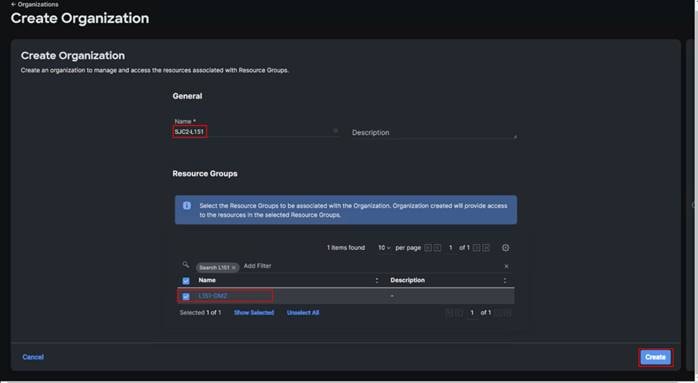Click into the Description text field
The height and width of the screenshot is (383, 698).
coord(434,133)
